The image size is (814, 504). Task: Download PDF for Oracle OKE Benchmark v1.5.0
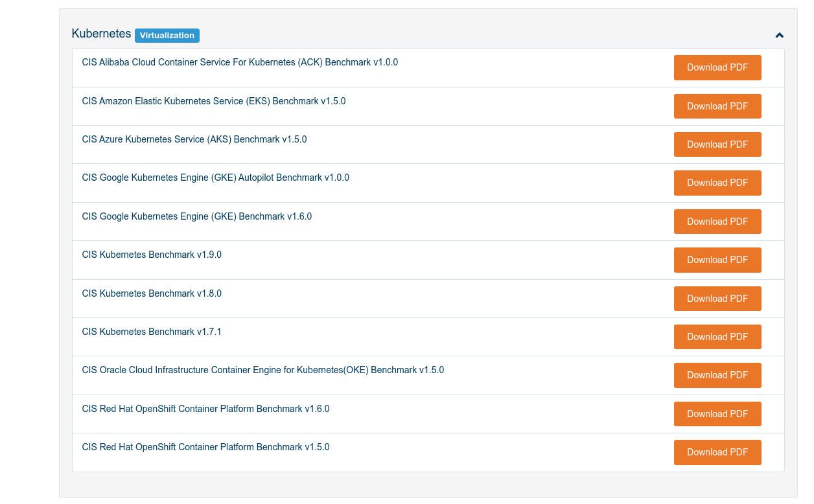tap(717, 375)
